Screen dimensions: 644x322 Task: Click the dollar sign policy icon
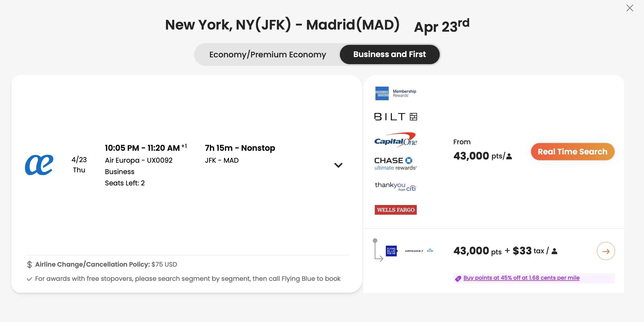[x=29, y=265]
